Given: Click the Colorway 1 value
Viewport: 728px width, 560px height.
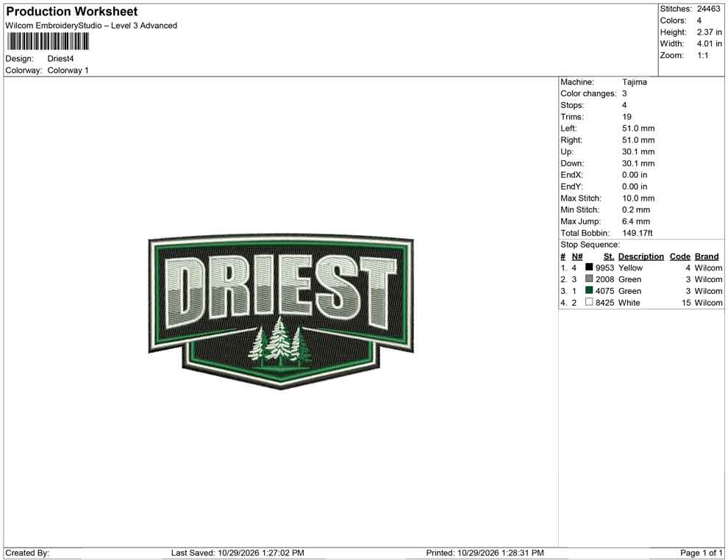Looking at the screenshot, I should point(68,71).
